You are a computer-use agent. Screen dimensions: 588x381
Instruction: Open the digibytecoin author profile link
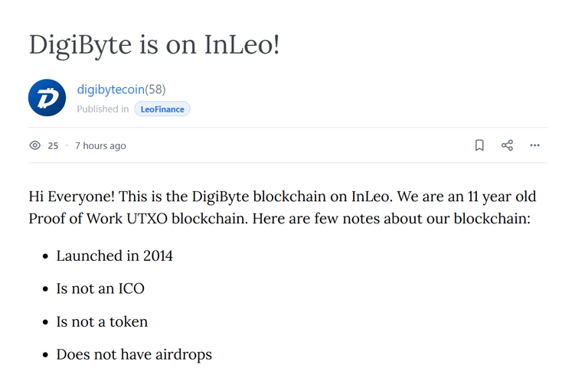click(x=110, y=90)
